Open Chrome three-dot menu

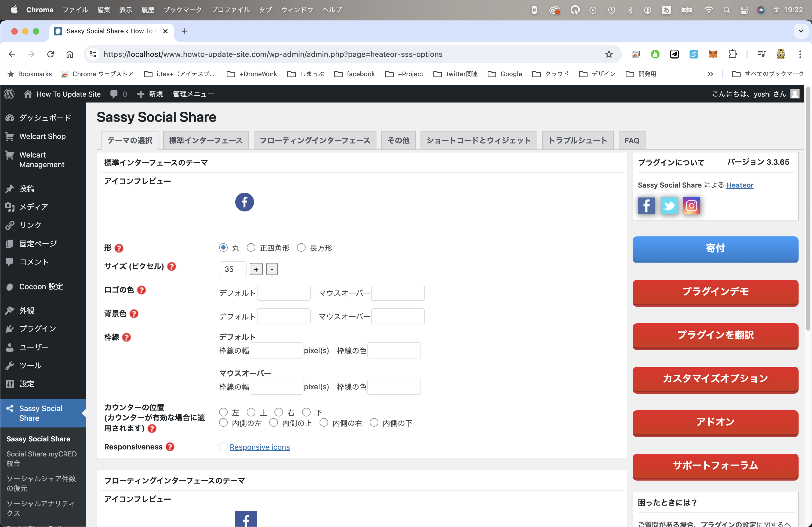tap(800, 54)
